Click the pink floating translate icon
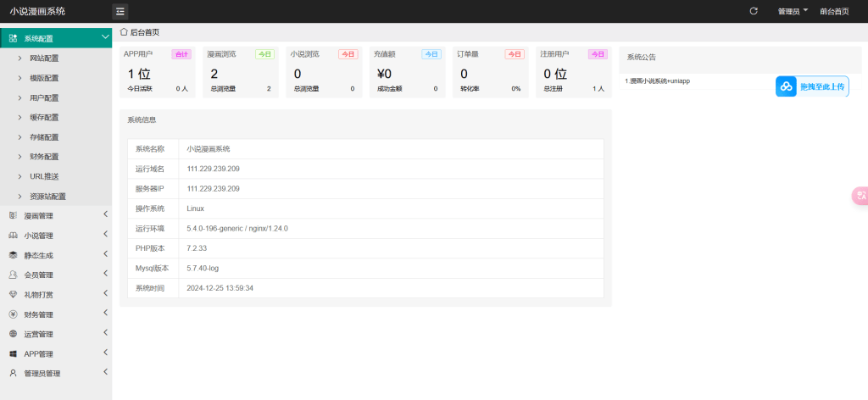Viewport: 868px width, 400px height. 860,196
